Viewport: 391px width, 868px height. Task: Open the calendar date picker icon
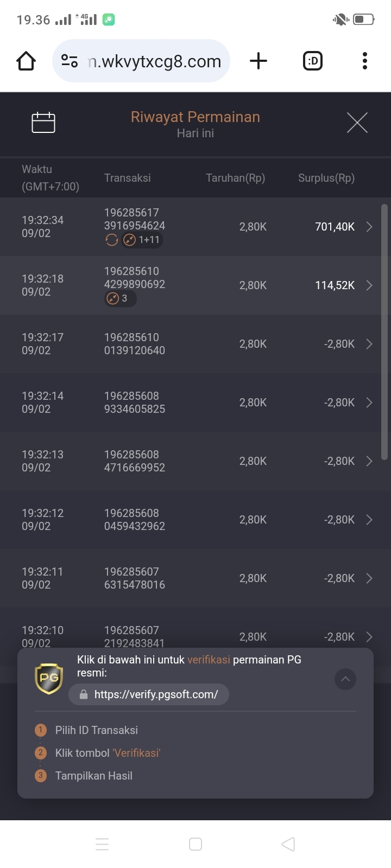pos(43,123)
